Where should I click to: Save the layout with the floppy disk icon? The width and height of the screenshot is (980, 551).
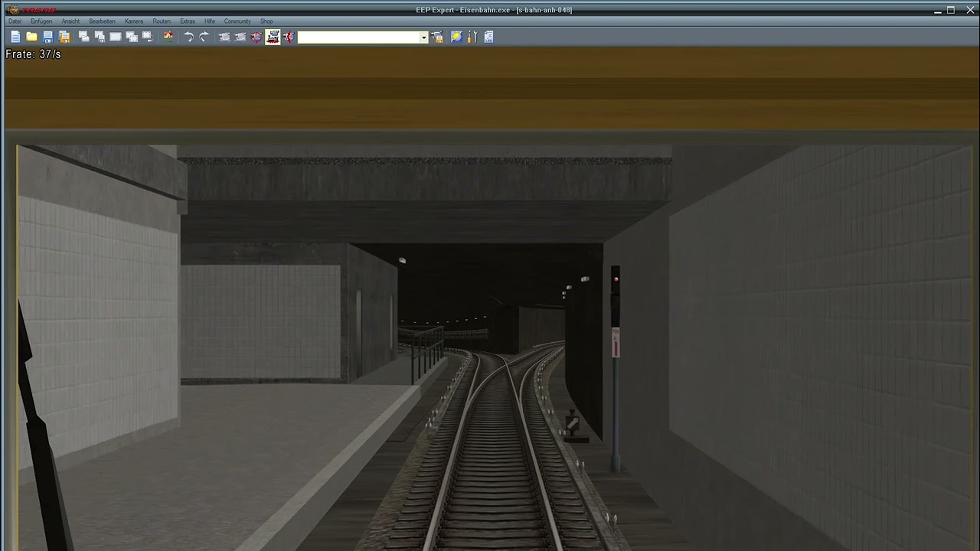(x=47, y=37)
